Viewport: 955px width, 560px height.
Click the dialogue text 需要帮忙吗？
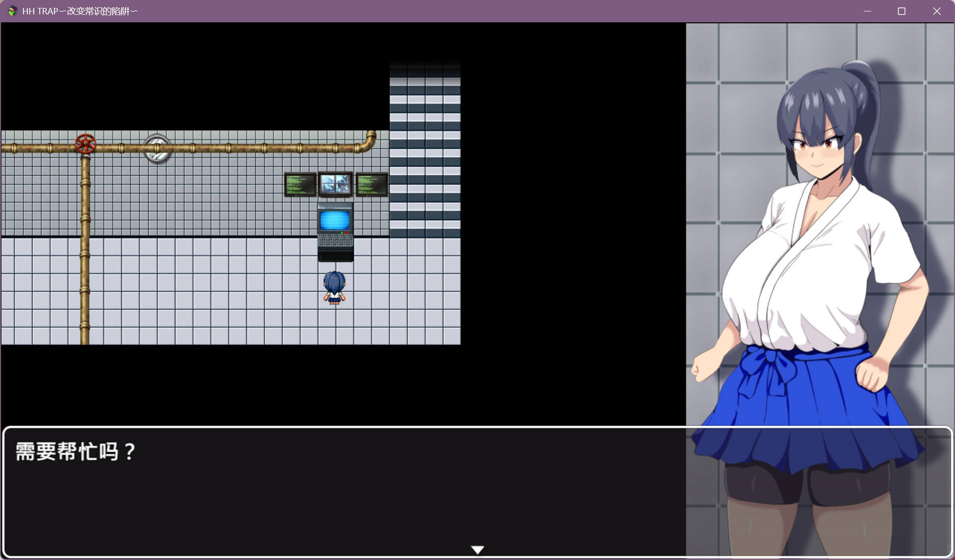pos(75,451)
